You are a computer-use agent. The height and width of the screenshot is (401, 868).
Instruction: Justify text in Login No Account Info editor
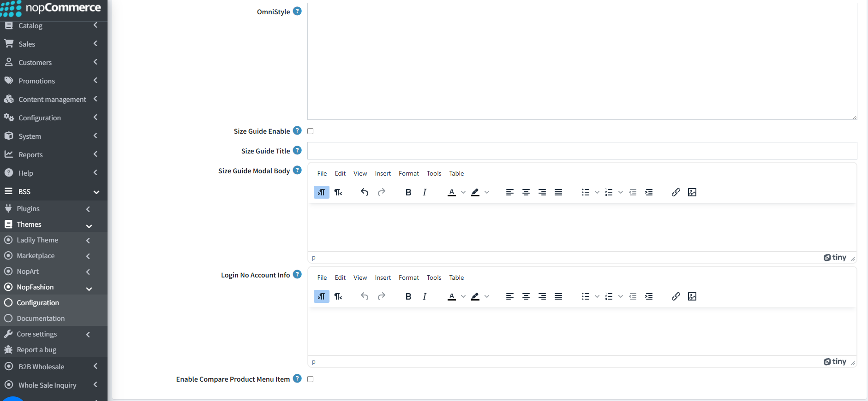(558, 296)
